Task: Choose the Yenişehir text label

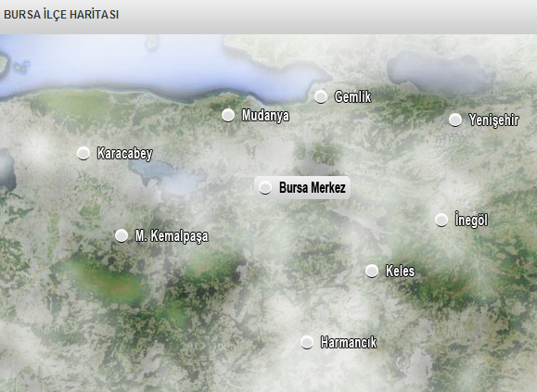Action: [x=493, y=120]
